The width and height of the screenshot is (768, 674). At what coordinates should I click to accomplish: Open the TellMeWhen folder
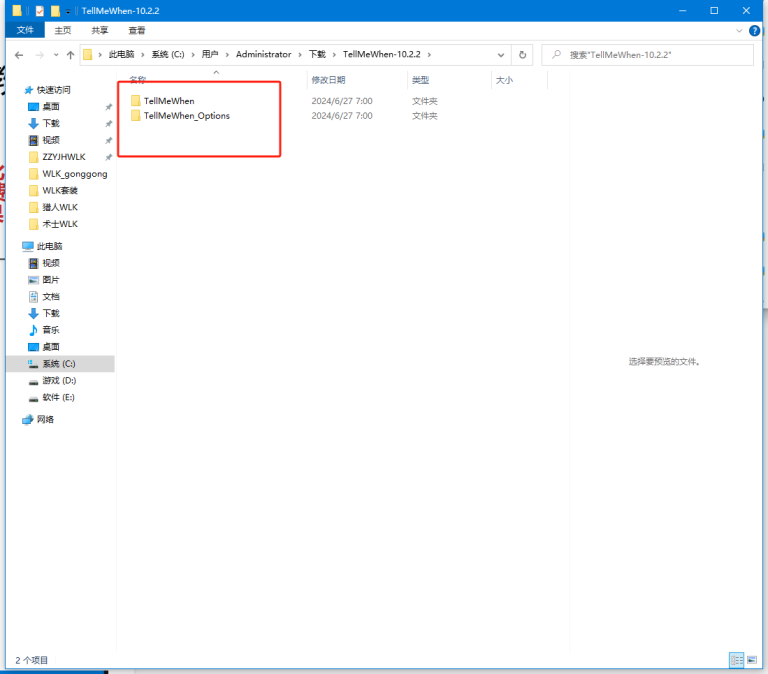coord(168,101)
